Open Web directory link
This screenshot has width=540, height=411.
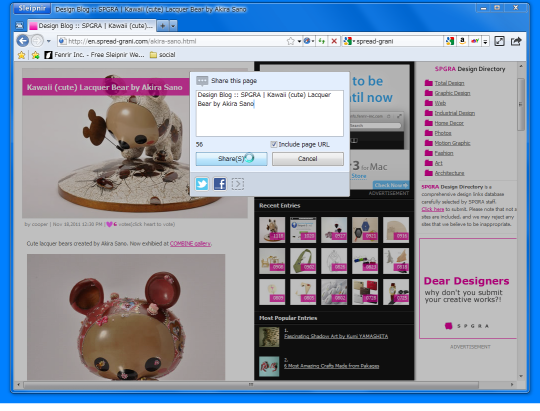click(x=440, y=103)
